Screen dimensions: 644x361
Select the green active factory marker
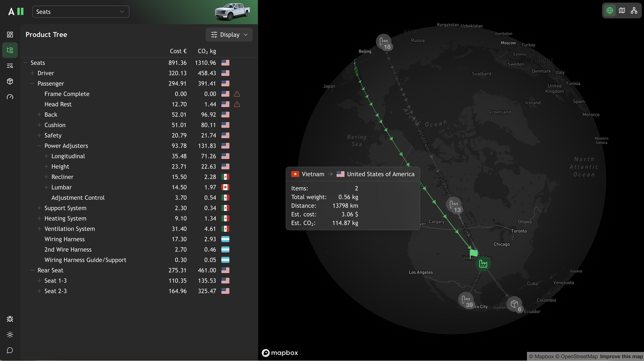coord(483,264)
